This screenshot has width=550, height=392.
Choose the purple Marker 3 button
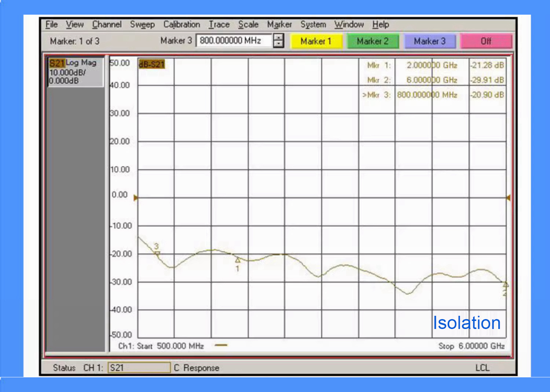(x=430, y=41)
